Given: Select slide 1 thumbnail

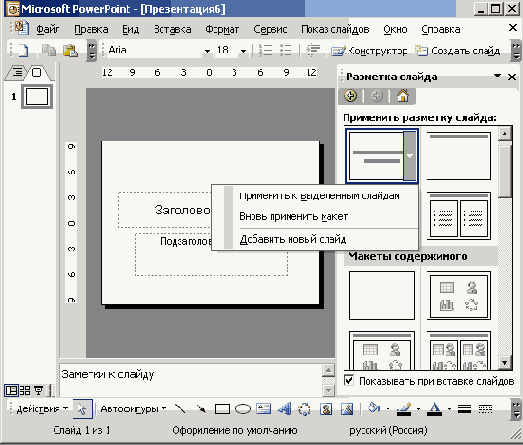Looking at the screenshot, I should coord(37,97).
